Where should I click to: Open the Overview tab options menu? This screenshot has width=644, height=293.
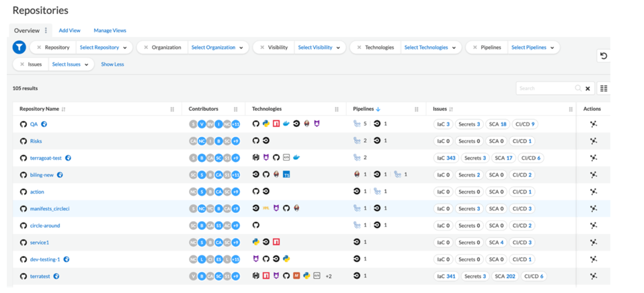[46, 31]
